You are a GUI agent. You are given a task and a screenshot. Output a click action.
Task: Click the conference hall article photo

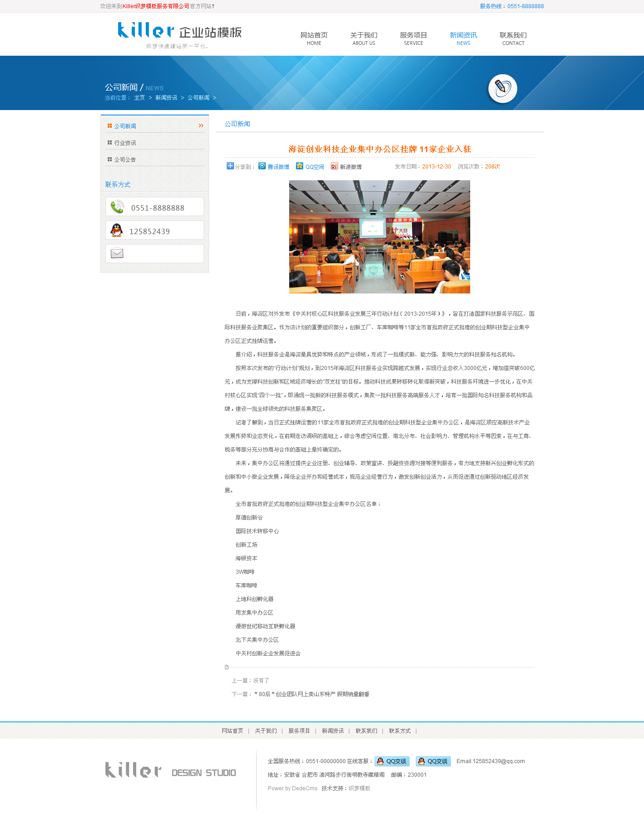[x=379, y=236]
